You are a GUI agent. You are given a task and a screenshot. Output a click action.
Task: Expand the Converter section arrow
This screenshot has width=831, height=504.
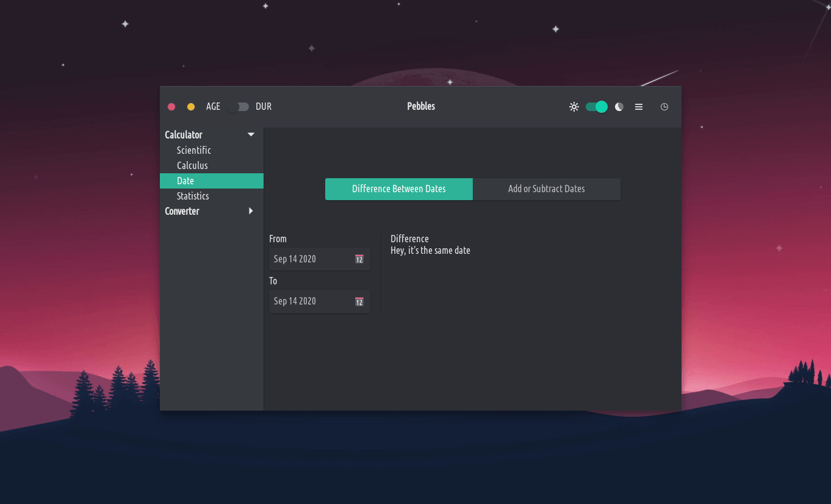click(x=251, y=211)
